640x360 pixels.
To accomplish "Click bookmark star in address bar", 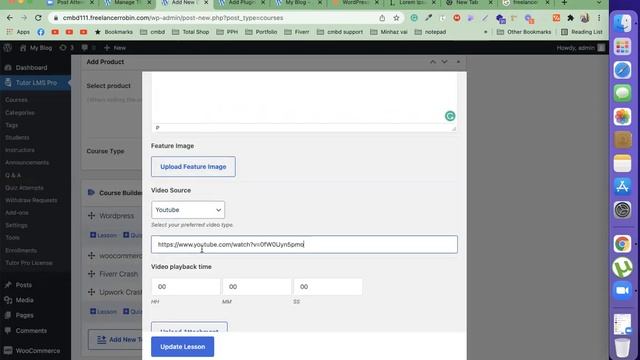I will point(396,18).
